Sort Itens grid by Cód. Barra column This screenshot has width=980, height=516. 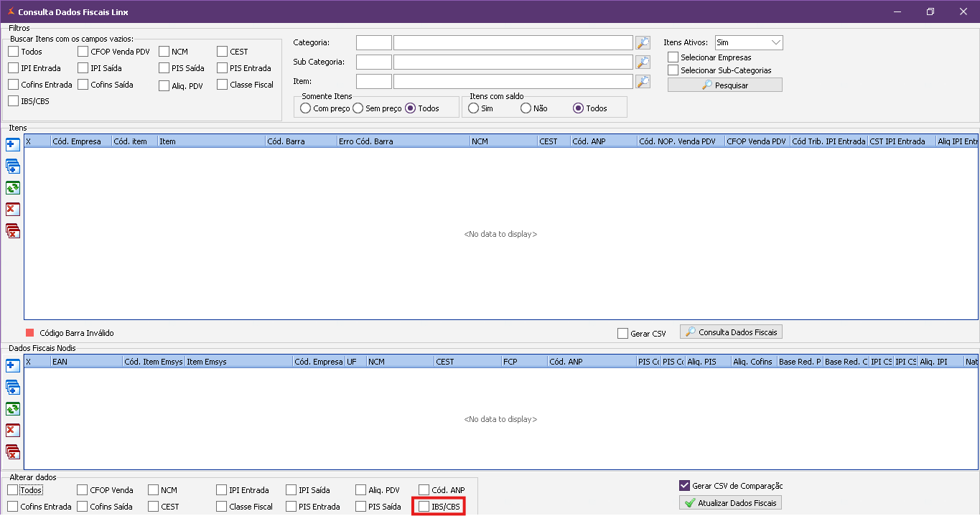(x=301, y=141)
